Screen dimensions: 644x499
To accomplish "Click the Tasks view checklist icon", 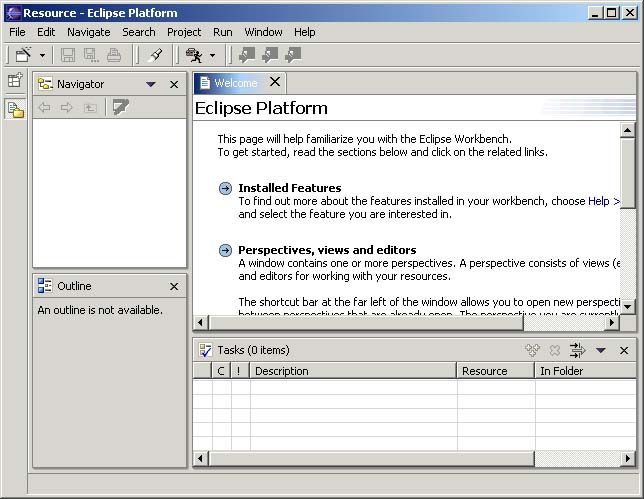I will click(205, 350).
